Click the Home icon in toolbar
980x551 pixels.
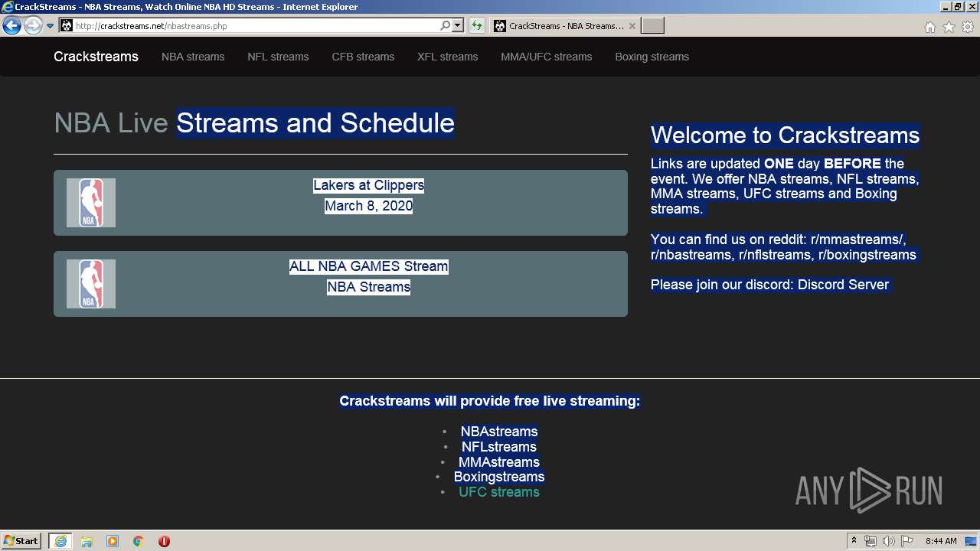click(929, 27)
